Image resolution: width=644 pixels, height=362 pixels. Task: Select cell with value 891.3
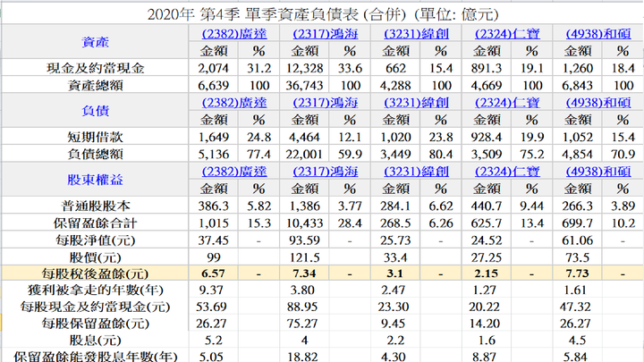(487, 68)
